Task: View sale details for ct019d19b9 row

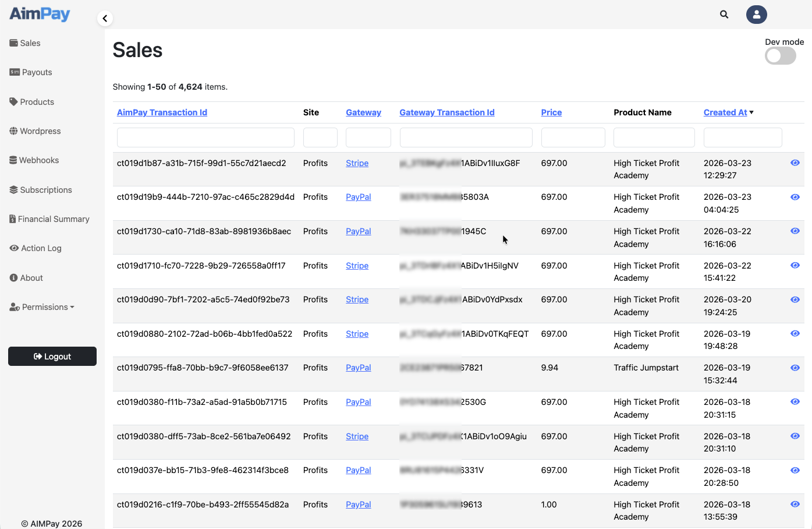Action: pos(795,198)
